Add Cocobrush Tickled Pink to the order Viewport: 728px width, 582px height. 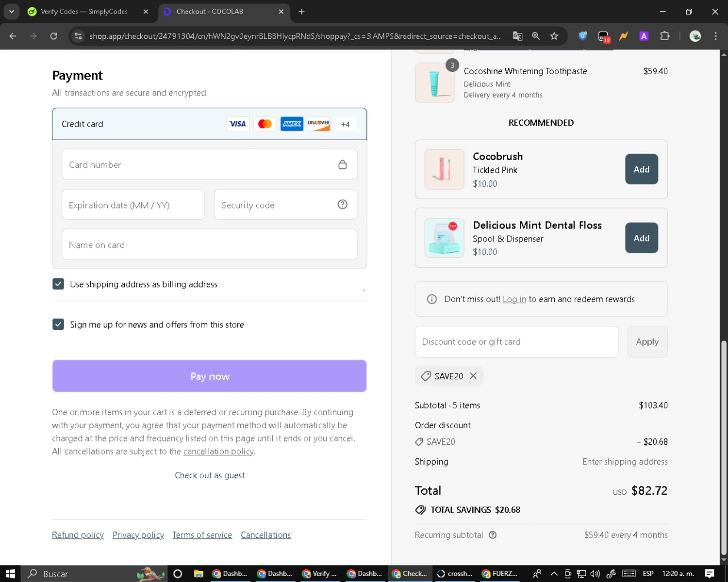(642, 169)
